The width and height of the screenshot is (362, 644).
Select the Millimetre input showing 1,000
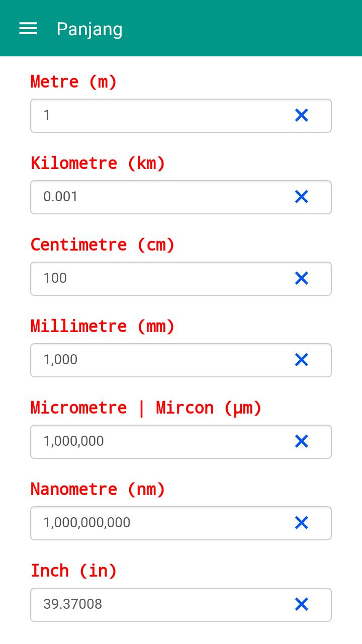click(x=156, y=360)
